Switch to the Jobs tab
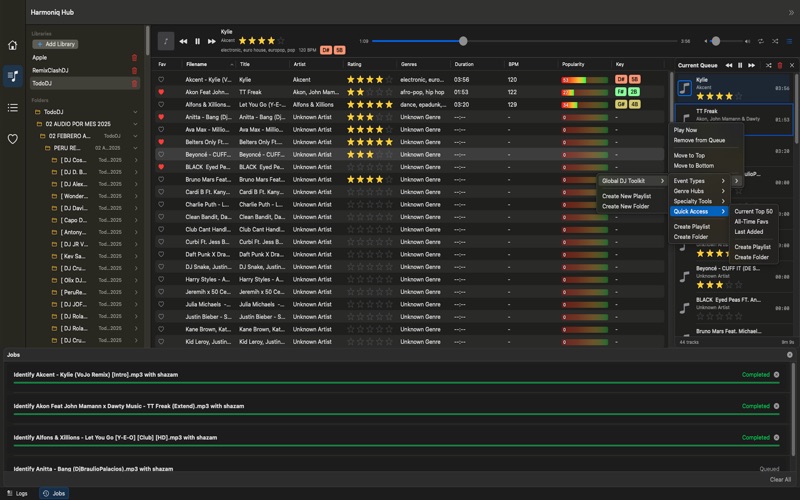This screenshot has height=500, width=800. pos(54,493)
